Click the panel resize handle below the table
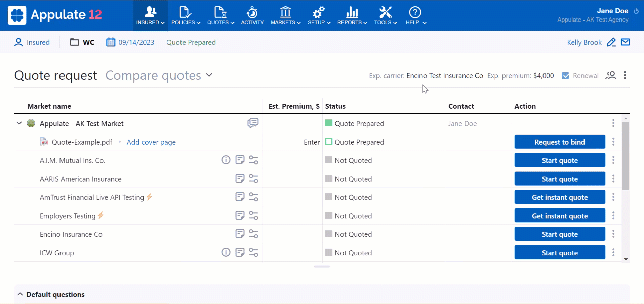 [x=322, y=266]
